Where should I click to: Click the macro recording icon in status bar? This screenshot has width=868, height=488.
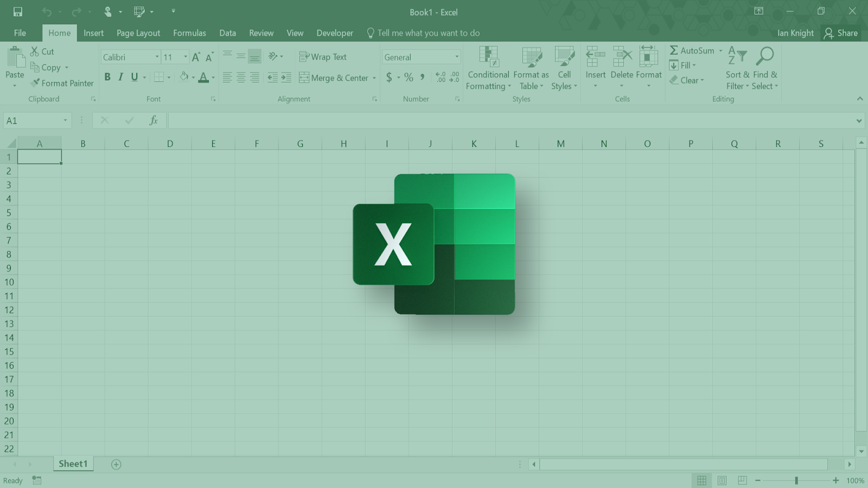coord(36,480)
